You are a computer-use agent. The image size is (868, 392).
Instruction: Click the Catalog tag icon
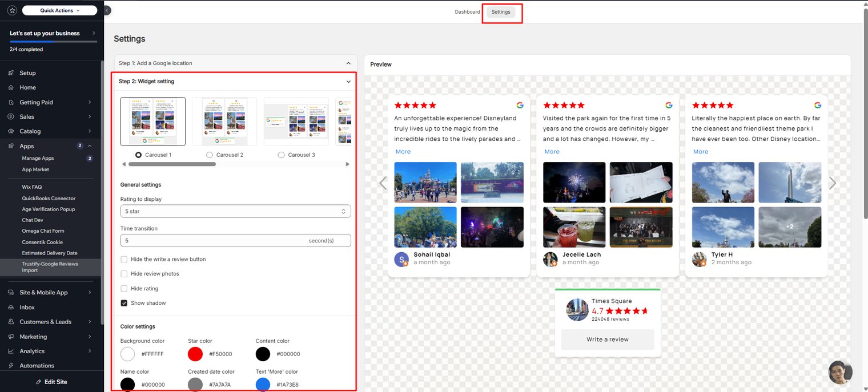(x=11, y=131)
